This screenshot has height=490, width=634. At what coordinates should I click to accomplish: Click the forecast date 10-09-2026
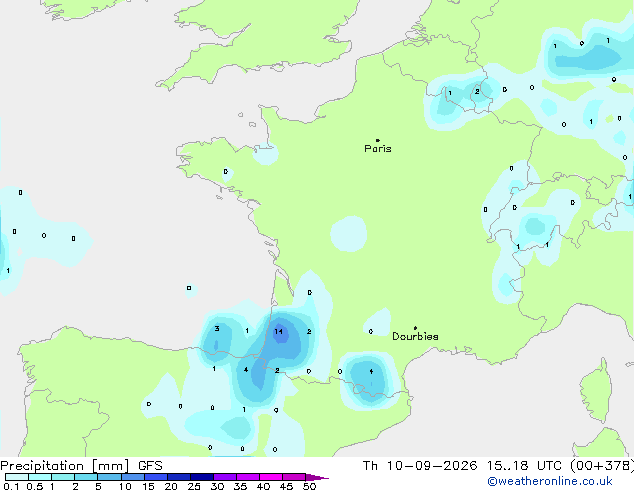pyautogui.click(x=432, y=466)
